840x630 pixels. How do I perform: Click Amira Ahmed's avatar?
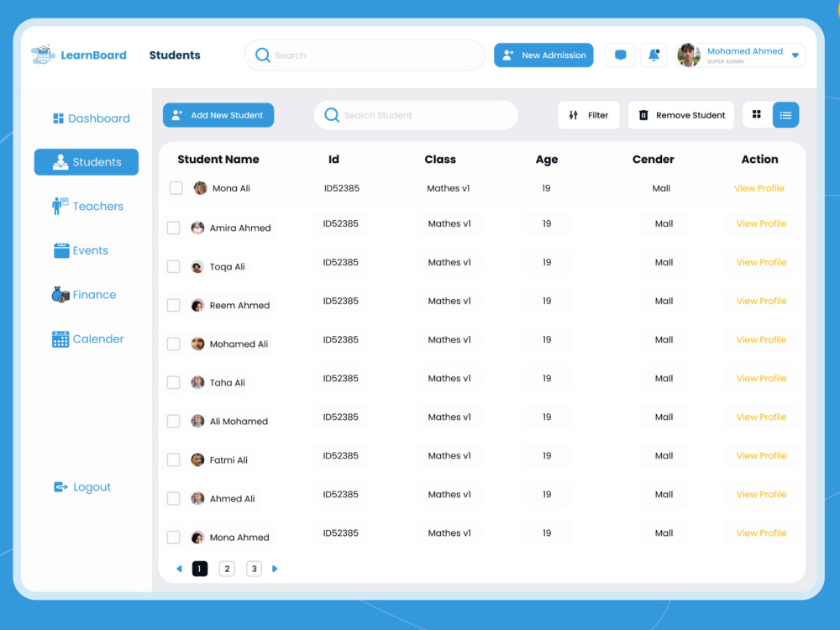point(197,228)
